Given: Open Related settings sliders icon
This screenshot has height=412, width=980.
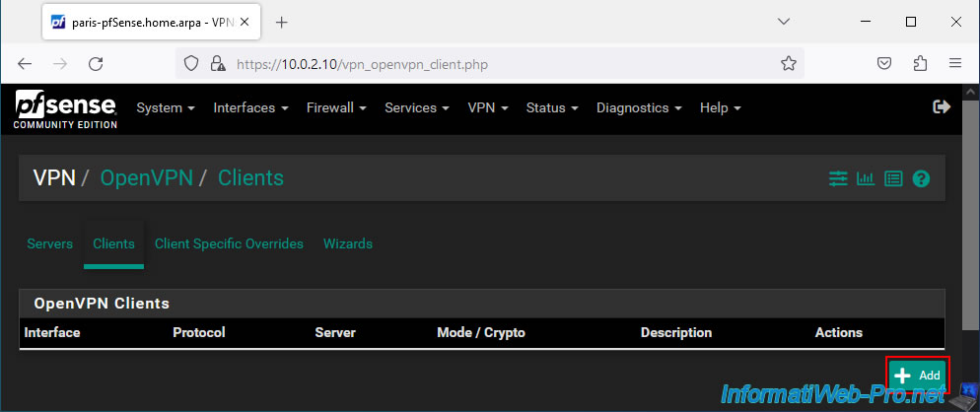Looking at the screenshot, I should (838, 178).
